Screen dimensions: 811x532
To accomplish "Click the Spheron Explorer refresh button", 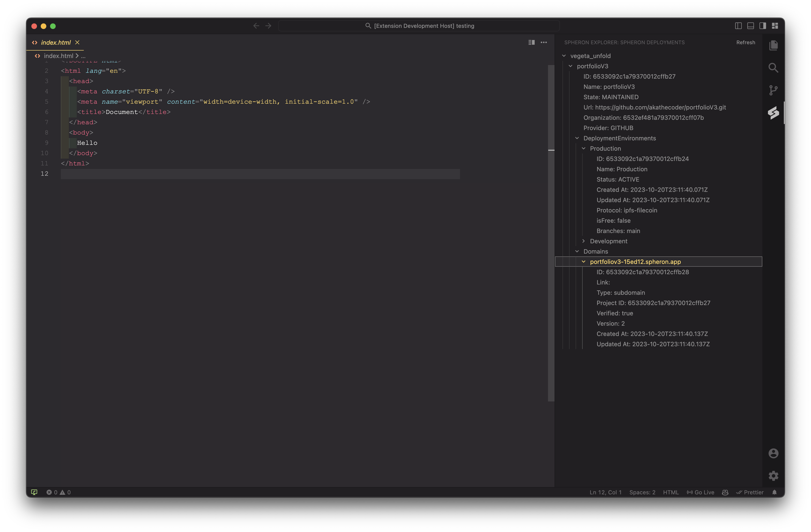I will tap(746, 42).
